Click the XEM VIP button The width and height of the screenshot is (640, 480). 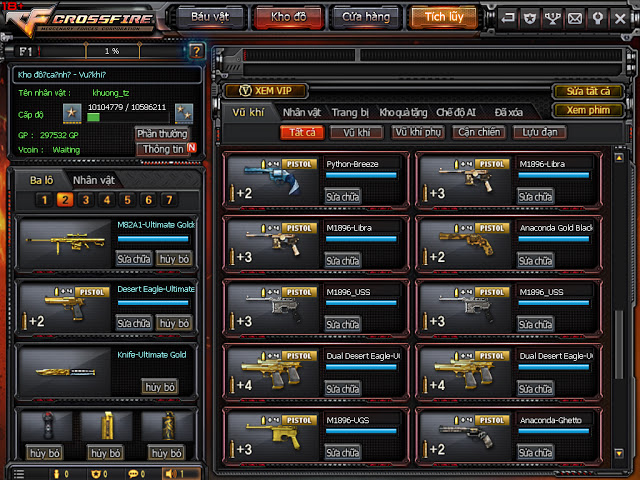[266, 91]
